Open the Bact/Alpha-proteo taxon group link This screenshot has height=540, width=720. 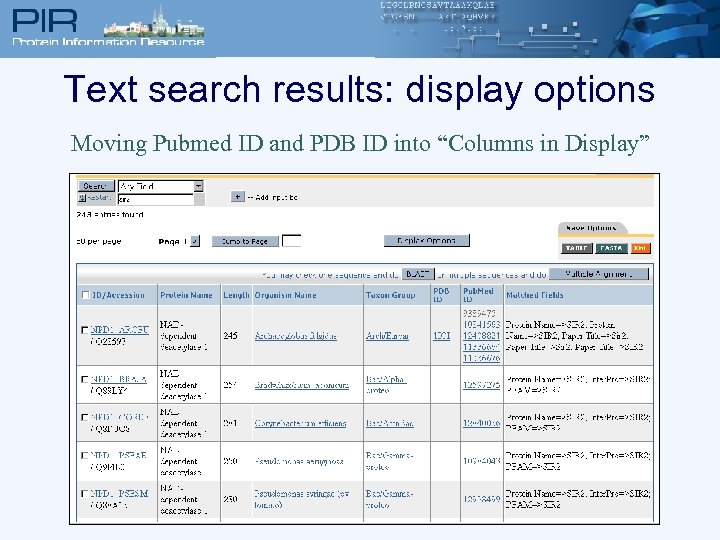(386, 385)
